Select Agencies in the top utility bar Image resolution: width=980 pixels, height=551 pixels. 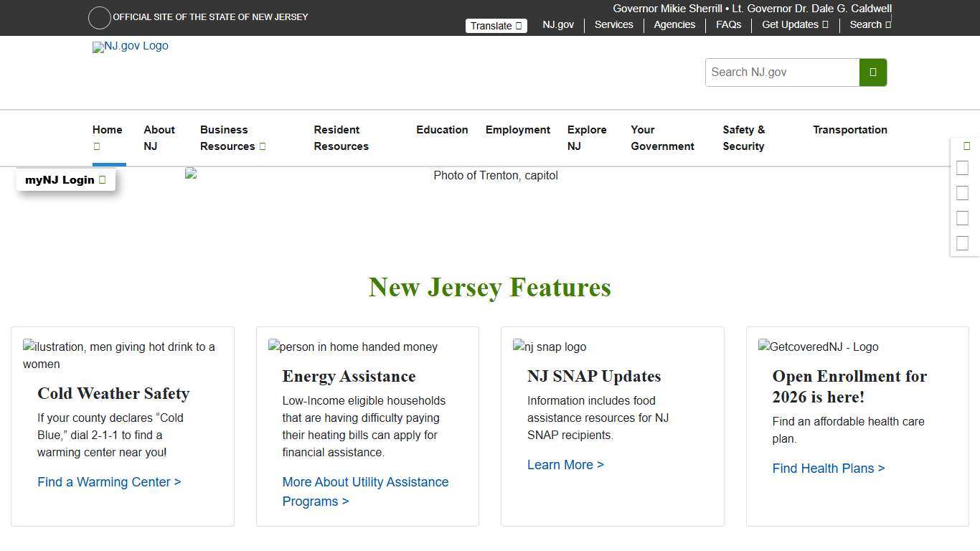[674, 24]
